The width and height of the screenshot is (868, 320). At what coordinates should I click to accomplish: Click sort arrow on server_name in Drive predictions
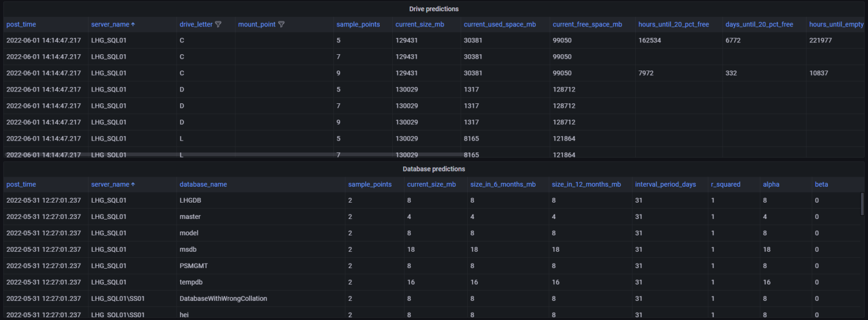click(133, 25)
